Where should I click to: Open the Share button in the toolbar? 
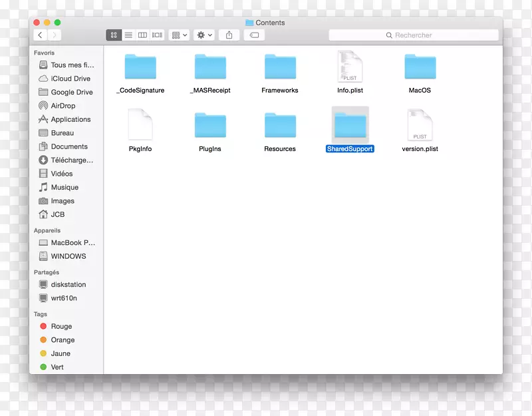click(x=229, y=35)
